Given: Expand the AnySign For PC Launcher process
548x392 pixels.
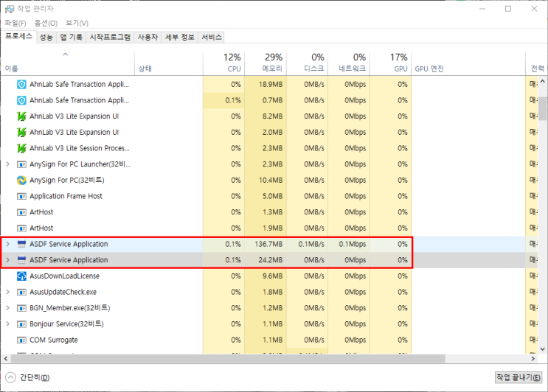Looking at the screenshot, I should tap(7, 164).
